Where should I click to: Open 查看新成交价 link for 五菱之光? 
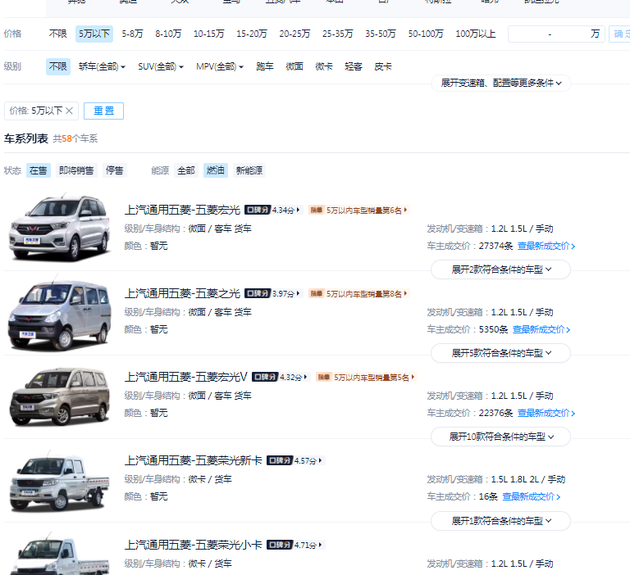point(544,329)
